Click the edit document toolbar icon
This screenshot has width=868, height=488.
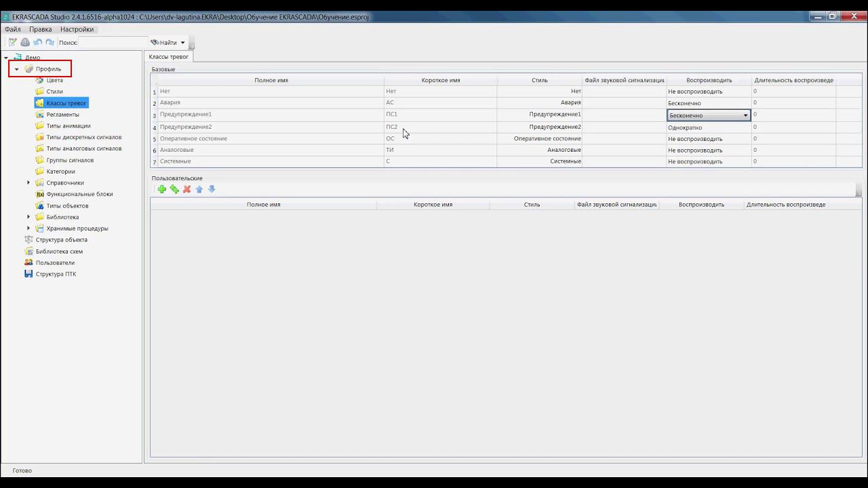12,43
